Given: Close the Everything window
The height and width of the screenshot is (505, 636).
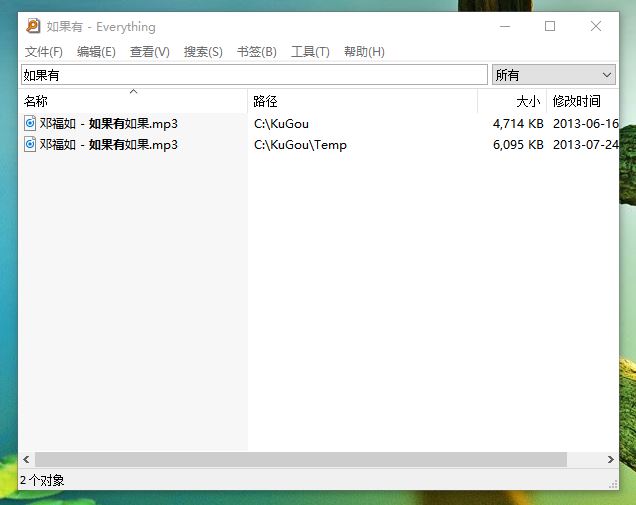Looking at the screenshot, I should click(x=596, y=27).
